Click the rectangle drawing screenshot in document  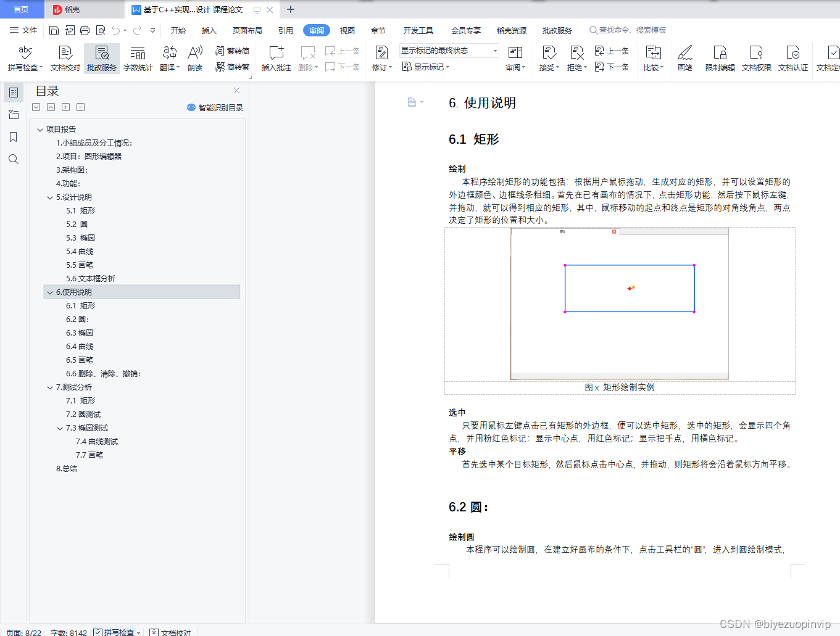(620, 304)
